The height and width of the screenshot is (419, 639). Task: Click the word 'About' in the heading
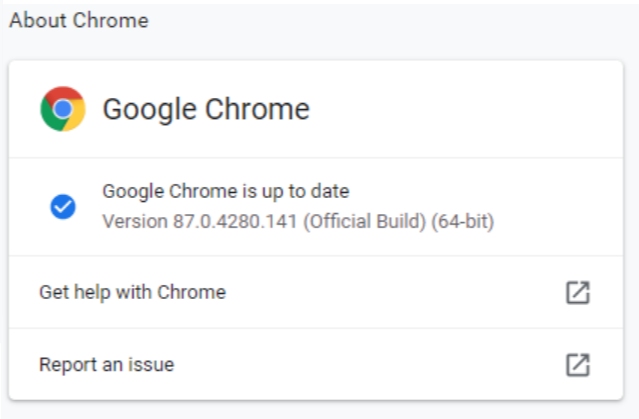(39, 20)
